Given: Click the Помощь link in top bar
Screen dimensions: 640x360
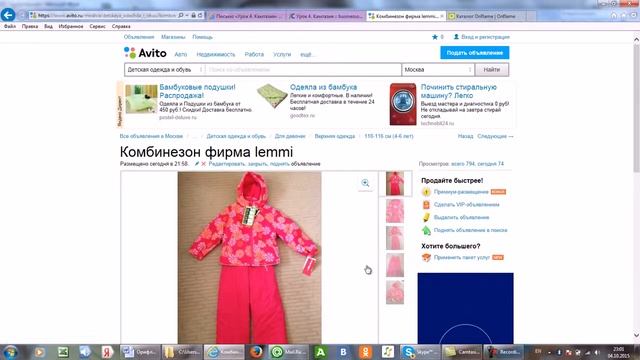Looking at the screenshot, I should point(202,37).
